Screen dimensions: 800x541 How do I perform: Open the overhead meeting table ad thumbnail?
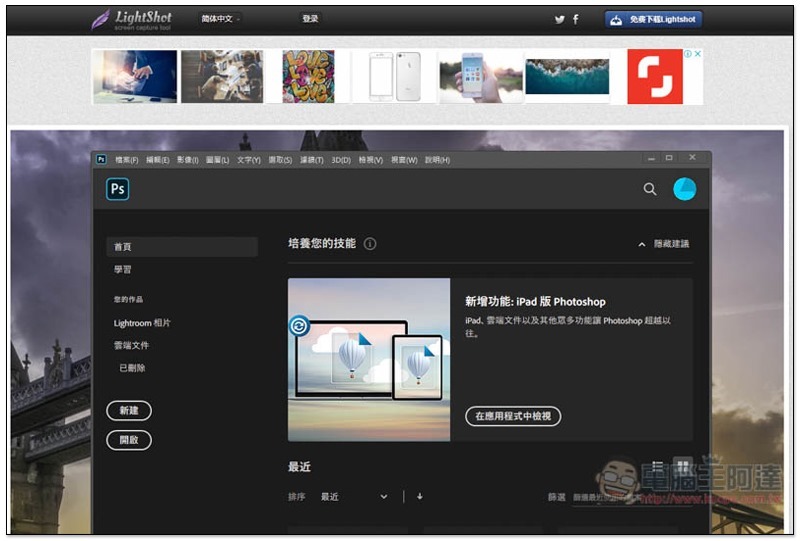pos(222,77)
